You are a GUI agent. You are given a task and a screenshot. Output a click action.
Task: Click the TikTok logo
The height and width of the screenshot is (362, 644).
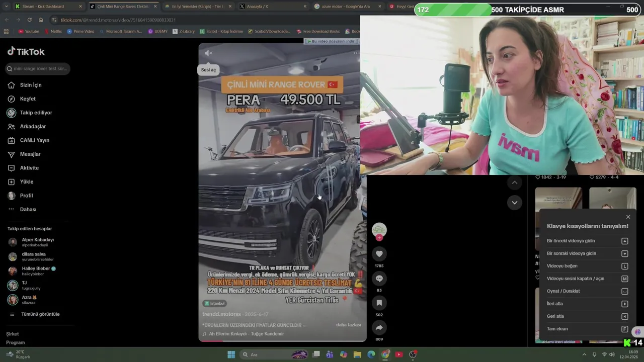26,51
